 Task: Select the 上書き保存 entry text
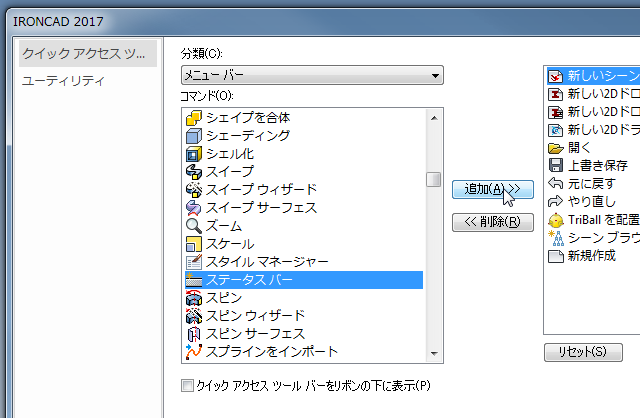coord(598,165)
